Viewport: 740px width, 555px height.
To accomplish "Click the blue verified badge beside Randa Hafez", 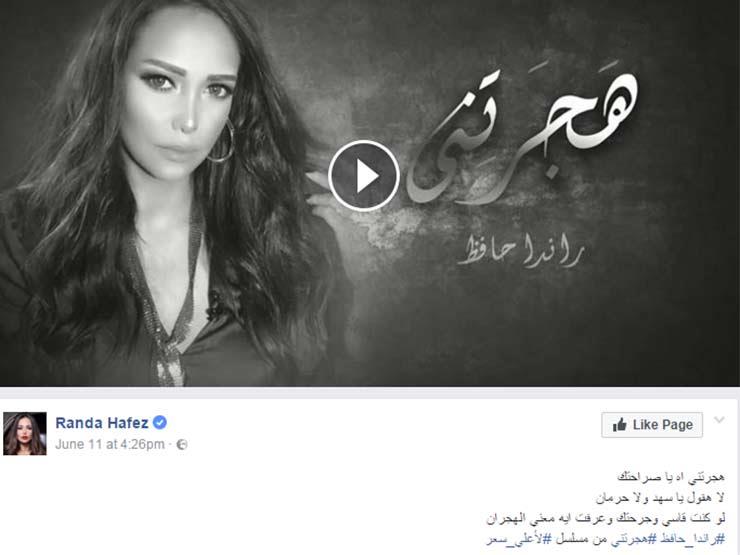I will (x=160, y=422).
